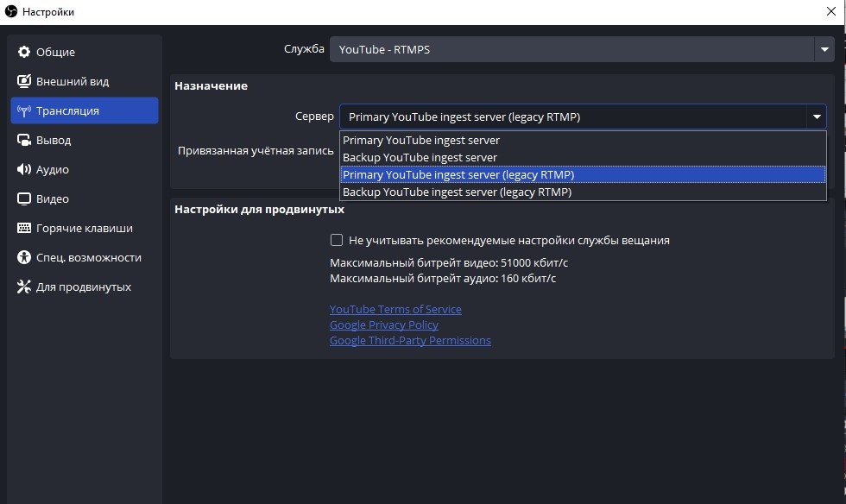The height and width of the screenshot is (504, 846).
Task: Select the Внешний вид appearance icon
Action: pyautogui.click(x=24, y=82)
